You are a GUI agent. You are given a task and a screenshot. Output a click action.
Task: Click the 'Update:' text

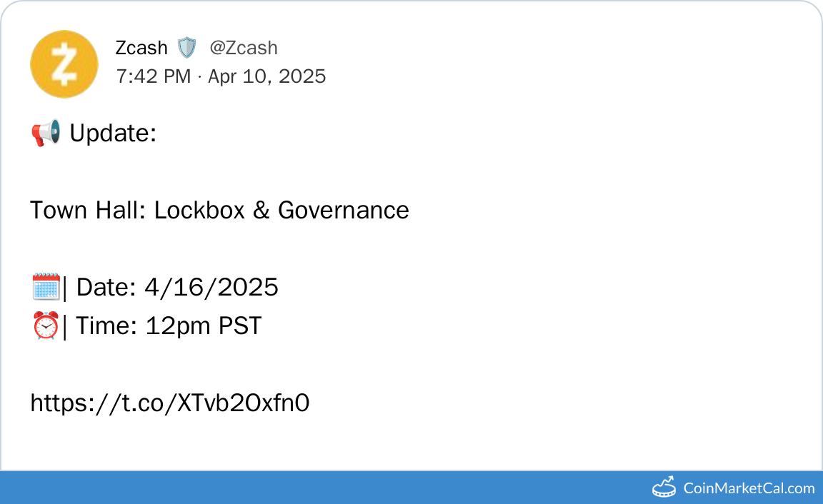point(113,133)
